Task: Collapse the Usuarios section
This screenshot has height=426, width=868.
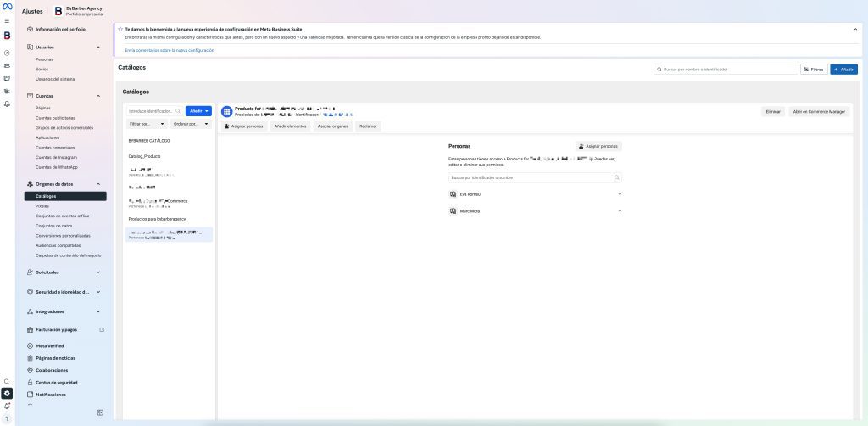Action: (x=98, y=47)
